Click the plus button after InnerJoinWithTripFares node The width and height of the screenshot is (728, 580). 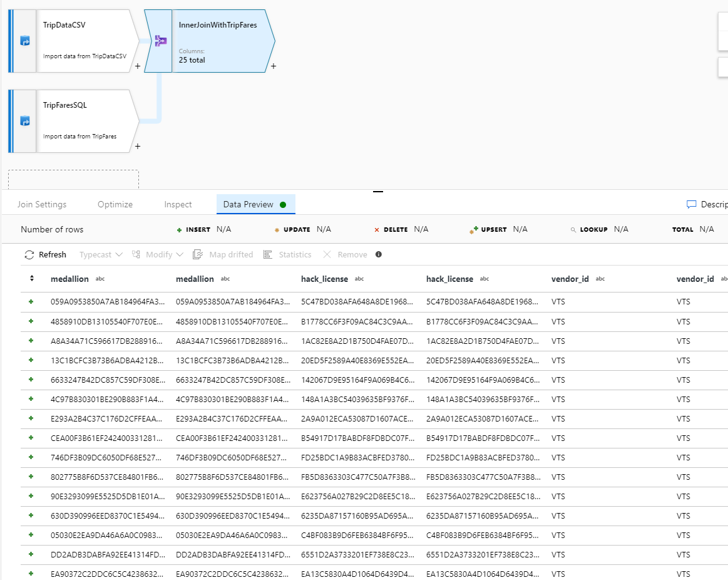point(272,66)
